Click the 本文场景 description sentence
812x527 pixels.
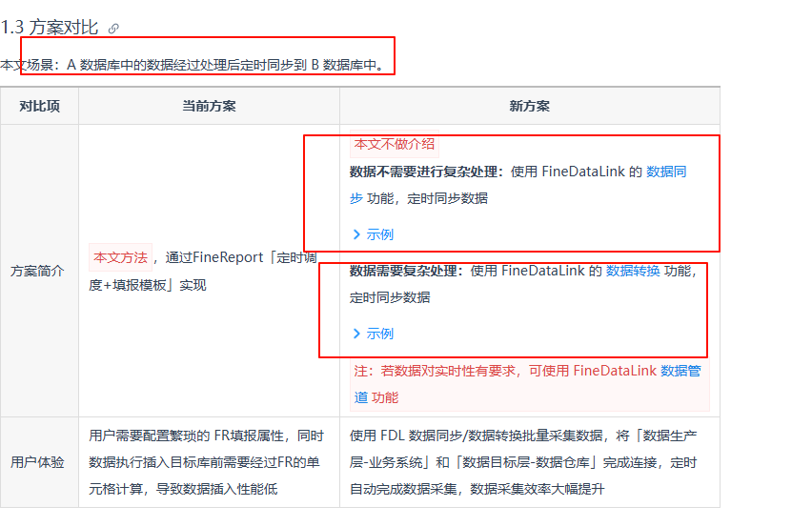point(193,65)
